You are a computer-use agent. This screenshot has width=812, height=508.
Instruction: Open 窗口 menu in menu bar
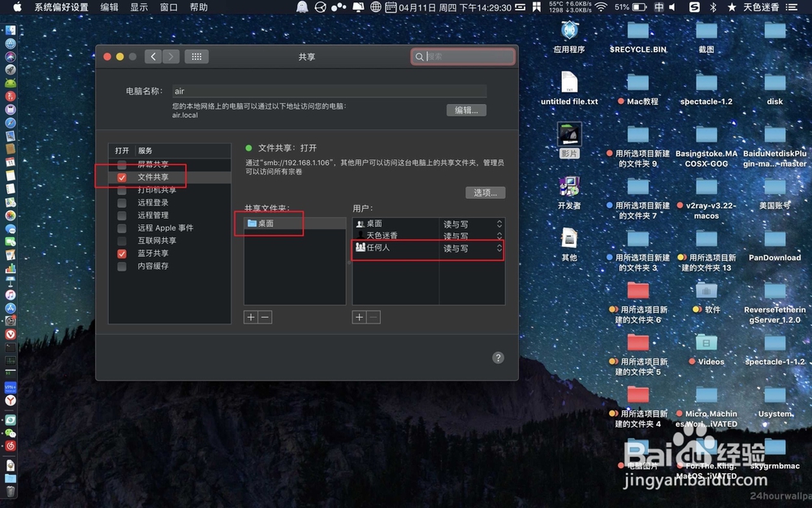point(169,7)
